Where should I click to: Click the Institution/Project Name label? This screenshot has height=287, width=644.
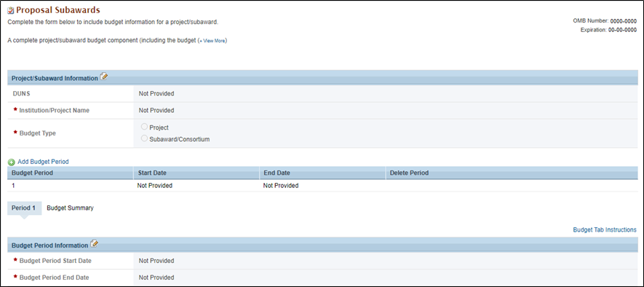pyautogui.click(x=55, y=110)
